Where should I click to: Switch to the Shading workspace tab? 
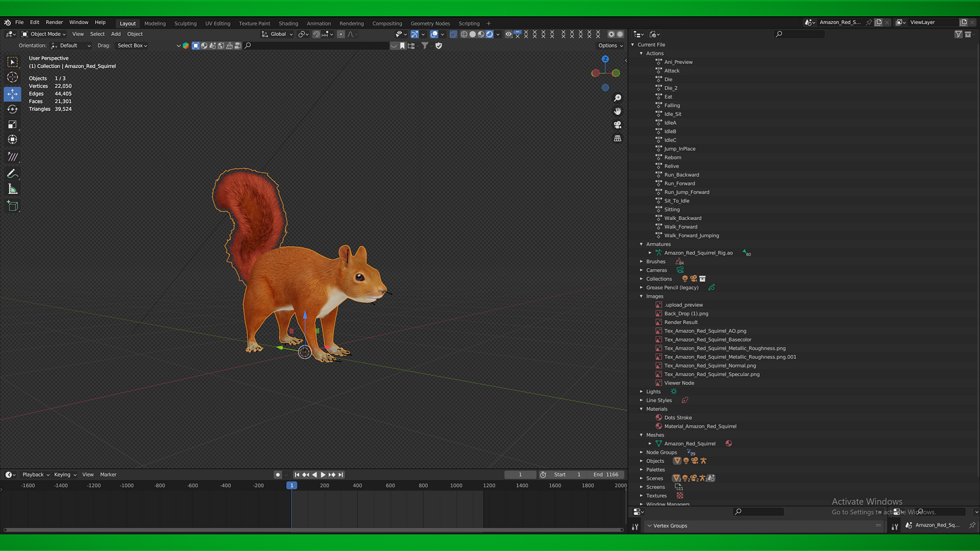tap(288, 24)
